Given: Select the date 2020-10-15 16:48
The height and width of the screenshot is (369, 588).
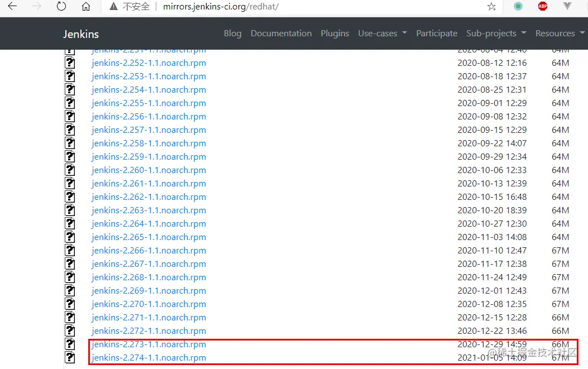Looking at the screenshot, I should 492,197.
